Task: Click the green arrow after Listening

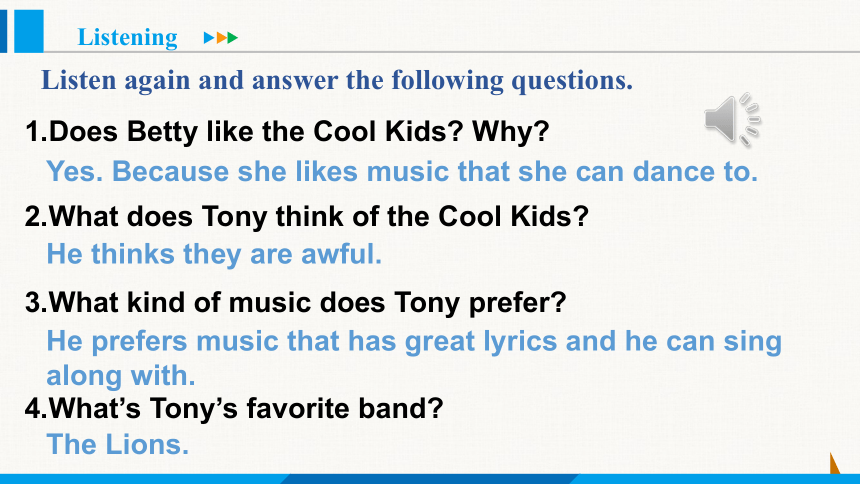Action: point(233,38)
